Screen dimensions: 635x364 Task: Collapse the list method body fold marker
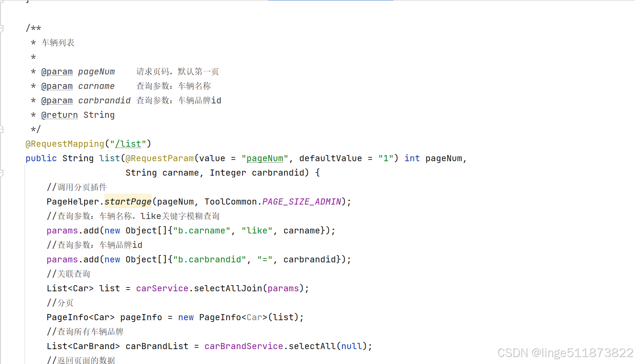(1, 173)
